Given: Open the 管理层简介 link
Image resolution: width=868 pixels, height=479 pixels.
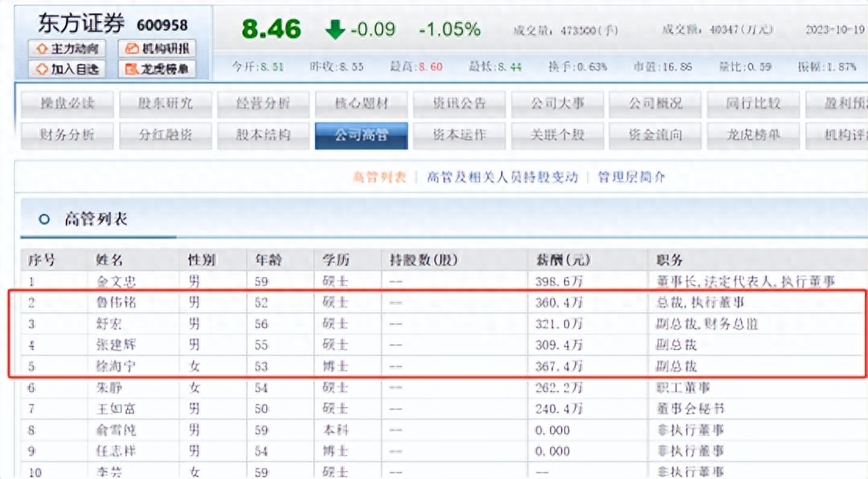Looking at the screenshot, I should (631, 178).
